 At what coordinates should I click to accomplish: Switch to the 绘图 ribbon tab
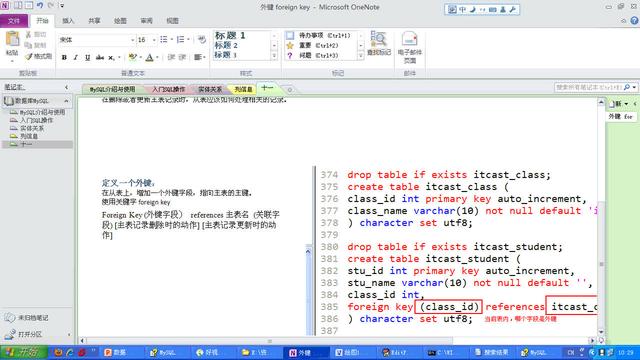coord(120,21)
